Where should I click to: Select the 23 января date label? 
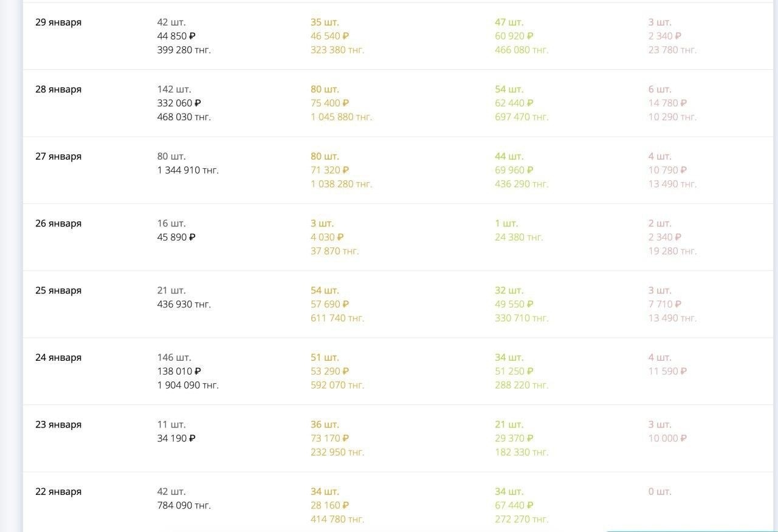(x=58, y=425)
